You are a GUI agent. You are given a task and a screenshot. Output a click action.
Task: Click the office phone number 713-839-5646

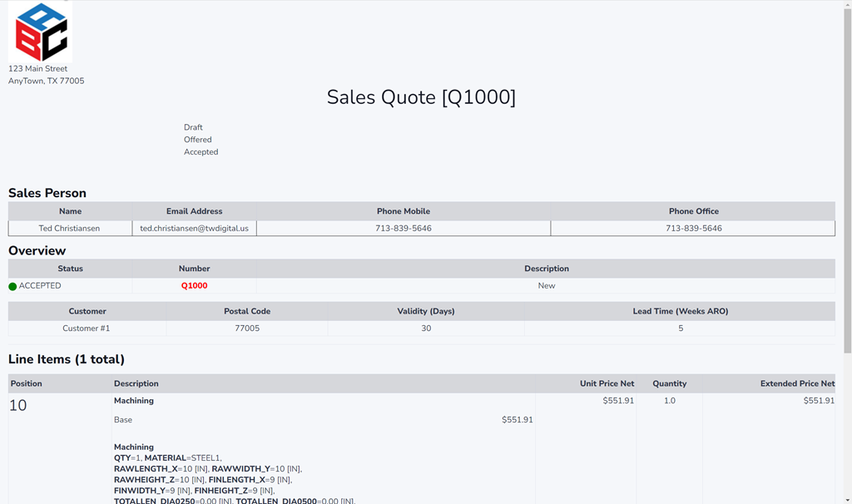coord(693,228)
